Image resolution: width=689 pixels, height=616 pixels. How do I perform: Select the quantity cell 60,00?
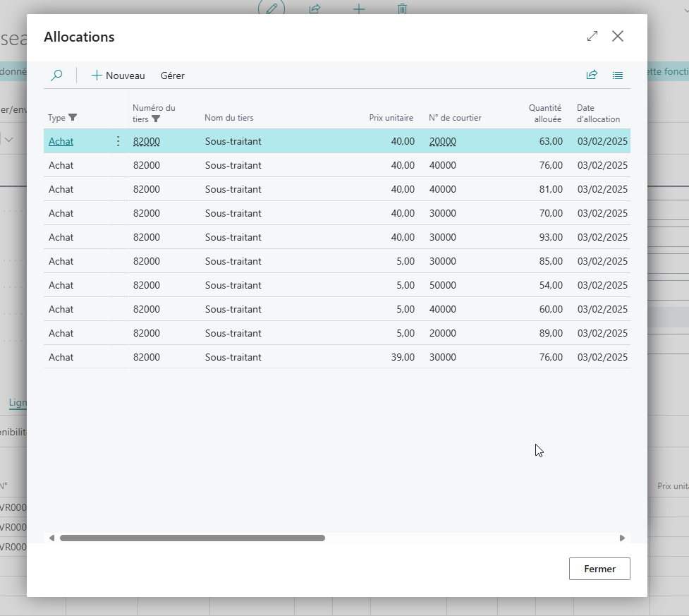(551, 309)
